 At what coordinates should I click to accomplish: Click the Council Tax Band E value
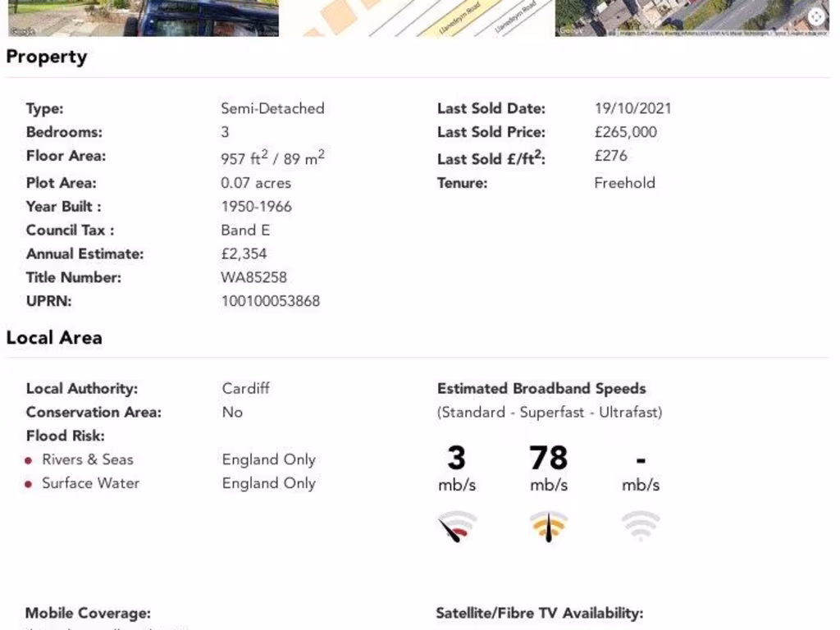tap(245, 230)
